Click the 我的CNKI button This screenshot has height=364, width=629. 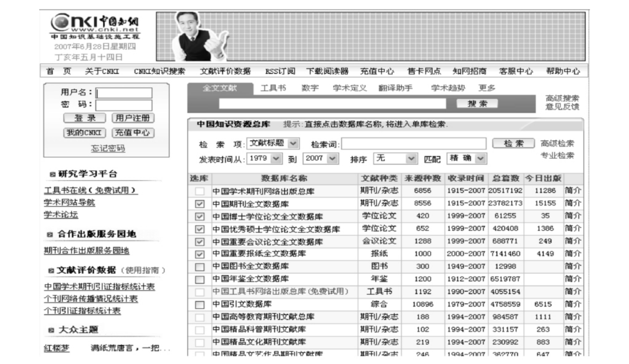(85, 133)
